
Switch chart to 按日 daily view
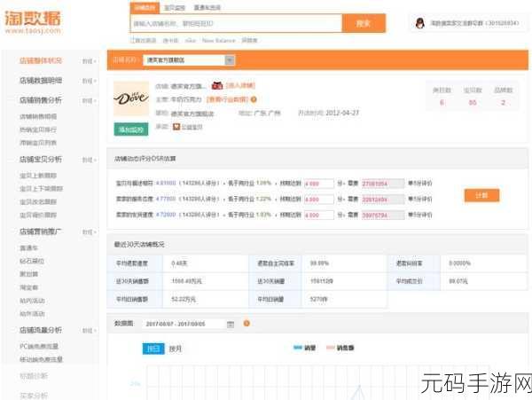tap(153, 349)
